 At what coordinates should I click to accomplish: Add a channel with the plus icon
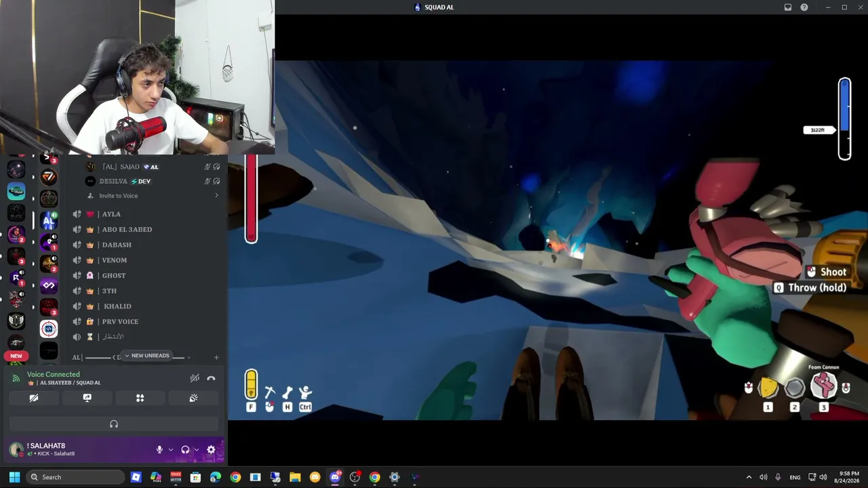tap(216, 357)
